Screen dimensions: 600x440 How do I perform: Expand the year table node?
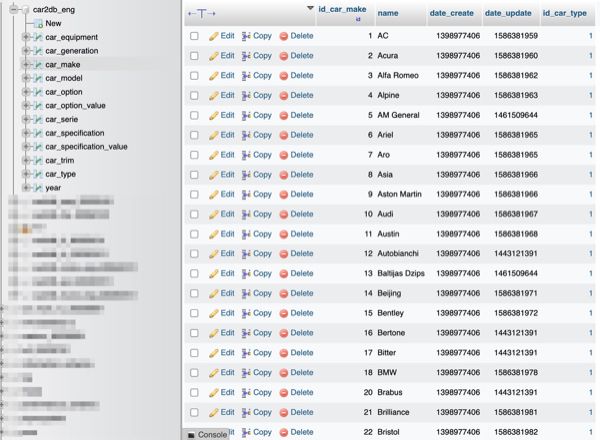(26, 188)
